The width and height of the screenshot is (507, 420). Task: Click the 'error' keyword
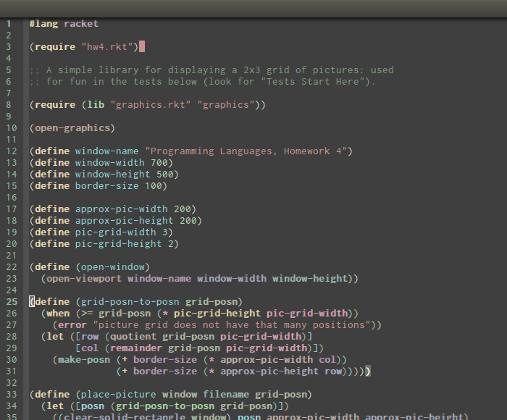click(72, 325)
